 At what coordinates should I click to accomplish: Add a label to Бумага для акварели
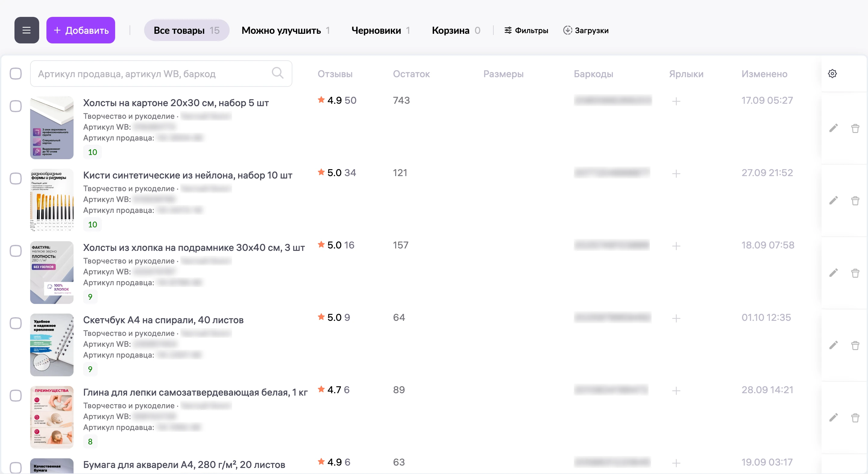(x=676, y=463)
